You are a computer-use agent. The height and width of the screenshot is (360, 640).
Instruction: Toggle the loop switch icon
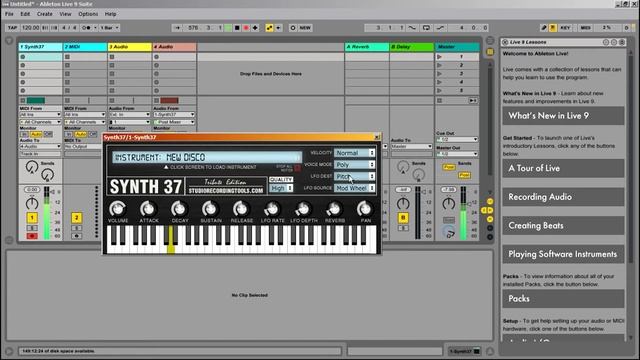coord(426,28)
